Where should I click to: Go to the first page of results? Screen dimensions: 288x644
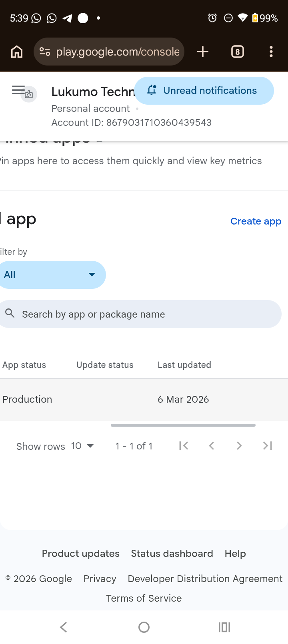pyautogui.click(x=184, y=445)
